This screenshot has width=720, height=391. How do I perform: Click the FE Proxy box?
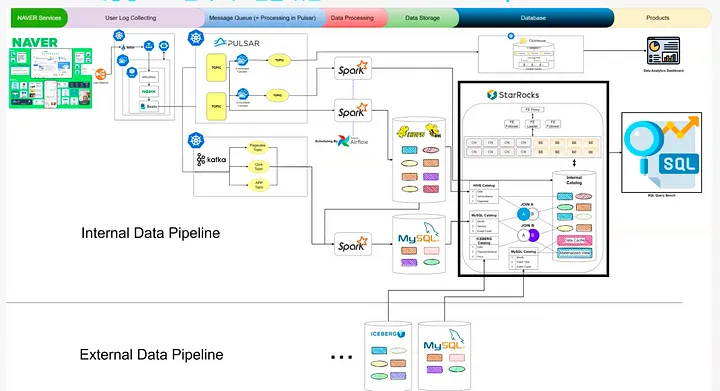tap(533, 110)
